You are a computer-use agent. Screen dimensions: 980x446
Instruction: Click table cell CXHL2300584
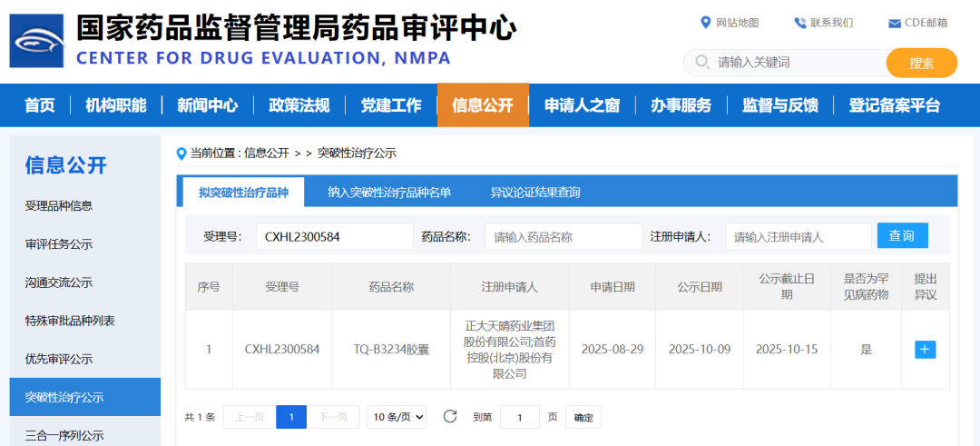coord(282,349)
